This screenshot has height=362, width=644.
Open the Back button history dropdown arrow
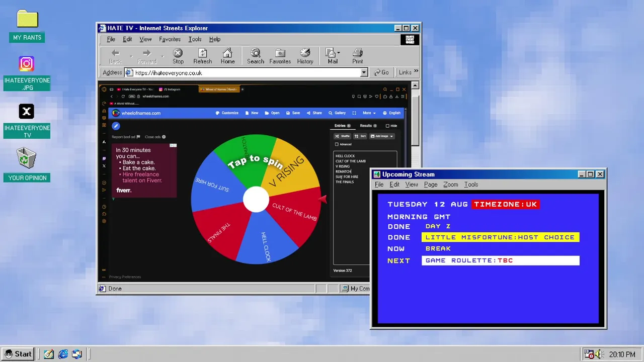tap(131, 55)
